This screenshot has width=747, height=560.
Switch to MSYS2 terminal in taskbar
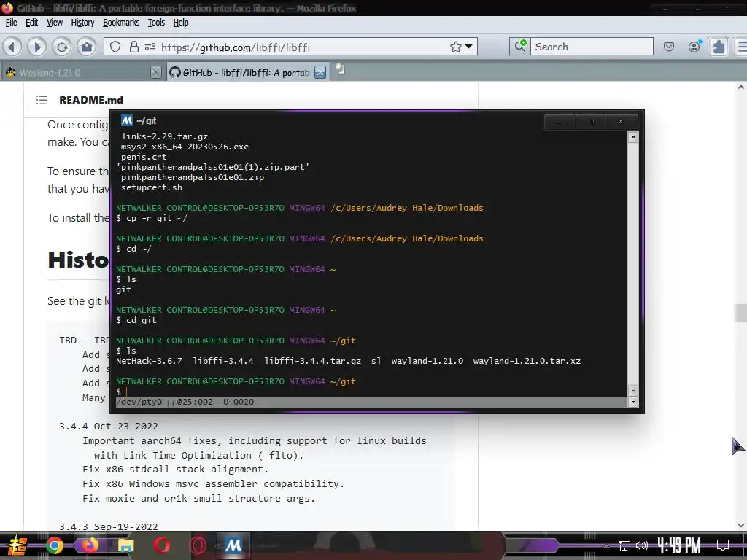click(x=233, y=545)
